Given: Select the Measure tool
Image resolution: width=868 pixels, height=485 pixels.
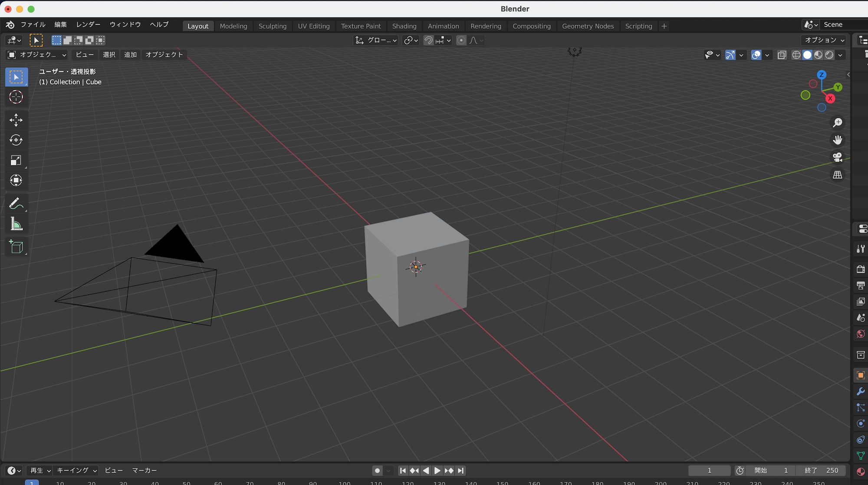Looking at the screenshot, I should (x=16, y=224).
